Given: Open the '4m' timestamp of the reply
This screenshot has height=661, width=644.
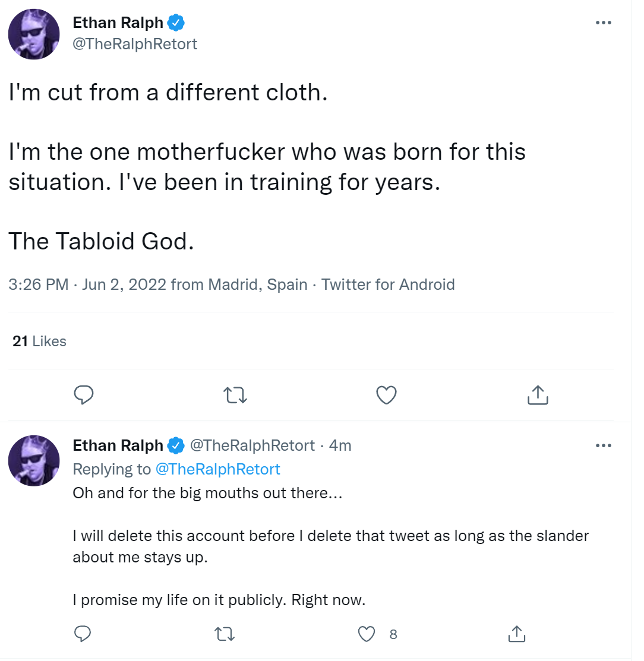Looking at the screenshot, I should click(340, 445).
